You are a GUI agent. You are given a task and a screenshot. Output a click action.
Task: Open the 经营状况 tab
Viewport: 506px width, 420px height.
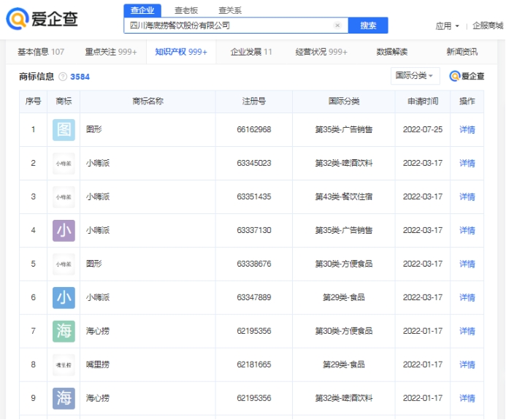pyautogui.click(x=321, y=52)
